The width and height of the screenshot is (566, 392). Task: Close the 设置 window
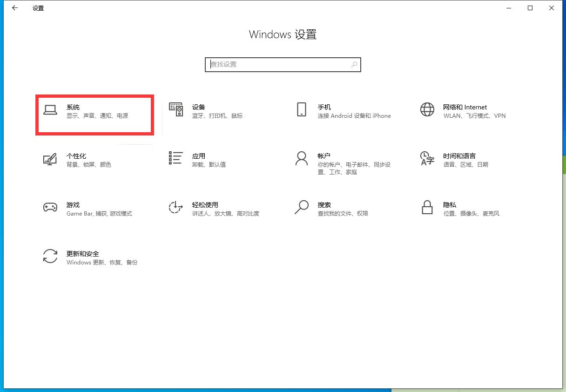(552, 8)
